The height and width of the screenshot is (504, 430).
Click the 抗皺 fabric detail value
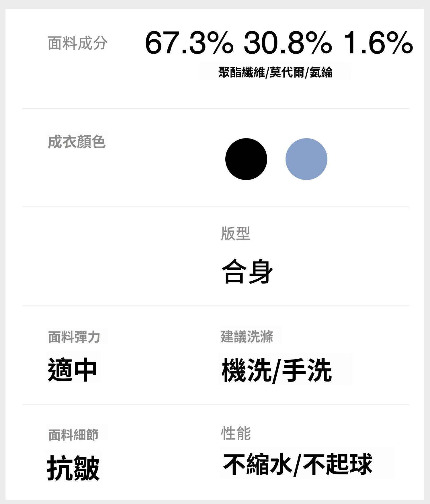click(x=73, y=468)
